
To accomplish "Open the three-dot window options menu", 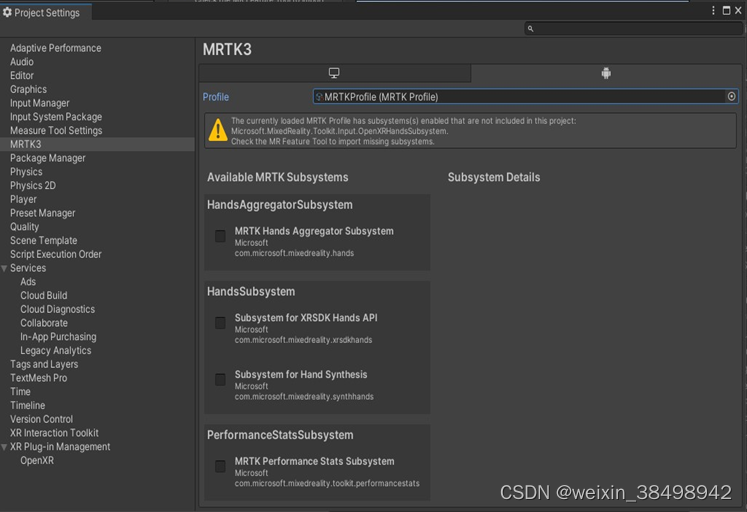I will (713, 10).
